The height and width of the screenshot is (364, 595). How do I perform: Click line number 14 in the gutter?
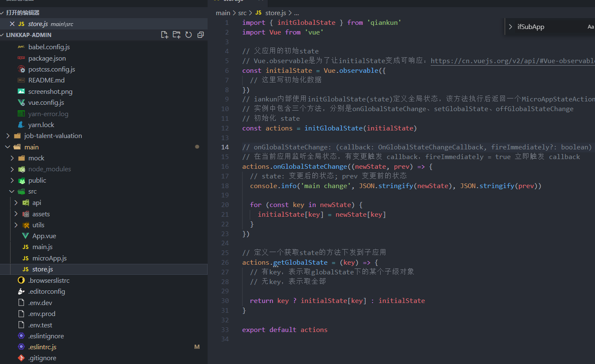point(225,147)
